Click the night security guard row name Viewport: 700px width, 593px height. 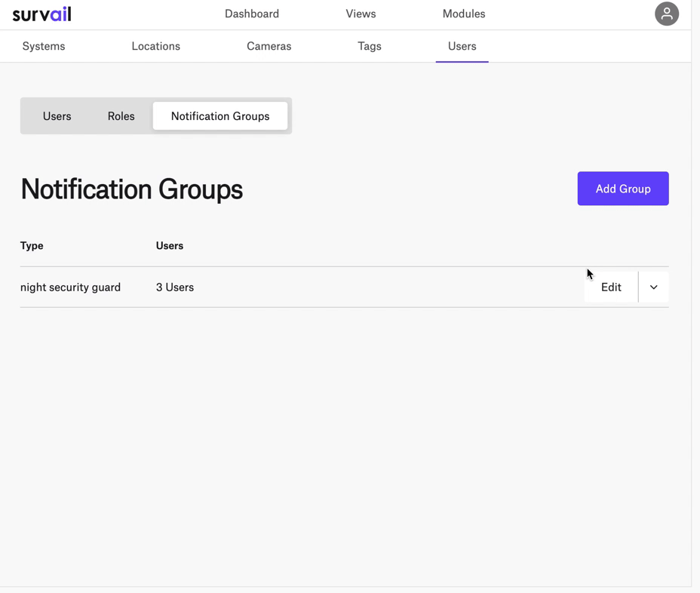pos(71,287)
